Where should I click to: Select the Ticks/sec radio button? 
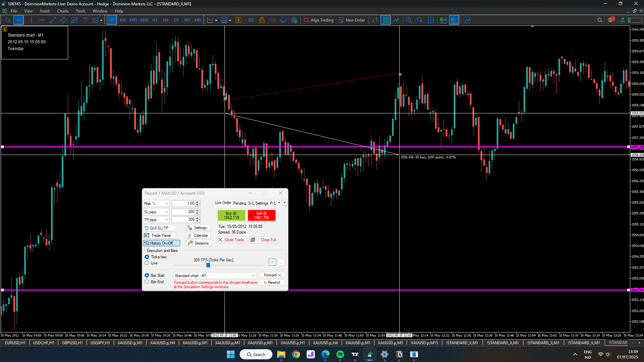click(147, 257)
